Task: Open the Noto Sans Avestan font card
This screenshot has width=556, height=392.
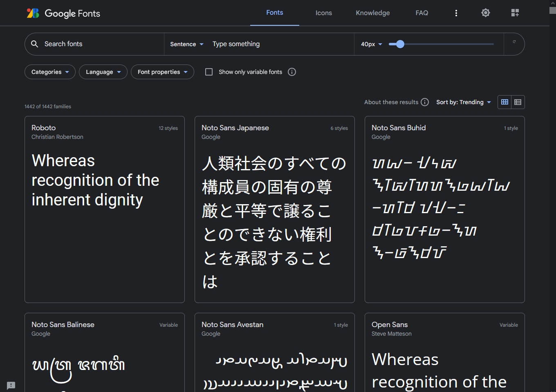Action: (275, 352)
